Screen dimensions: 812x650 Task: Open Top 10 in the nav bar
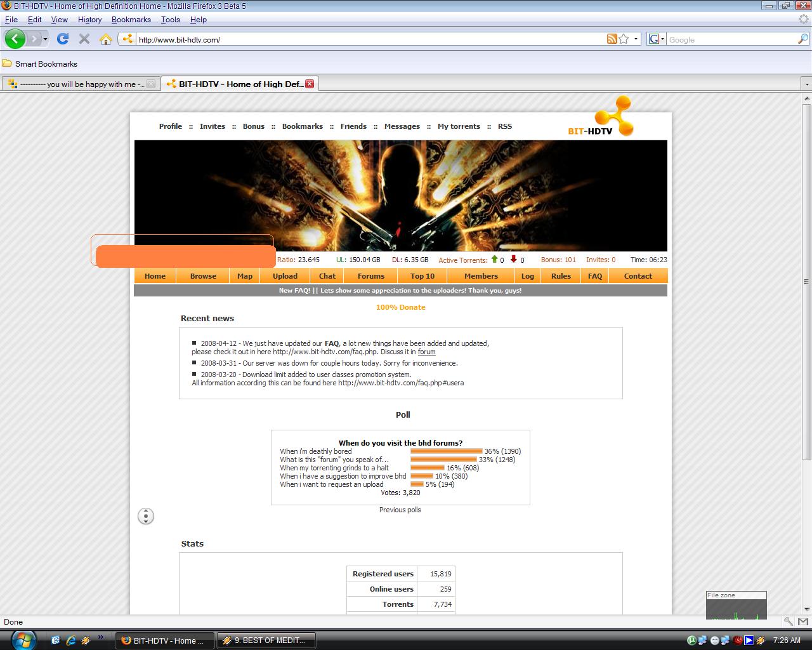click(422, 276)
